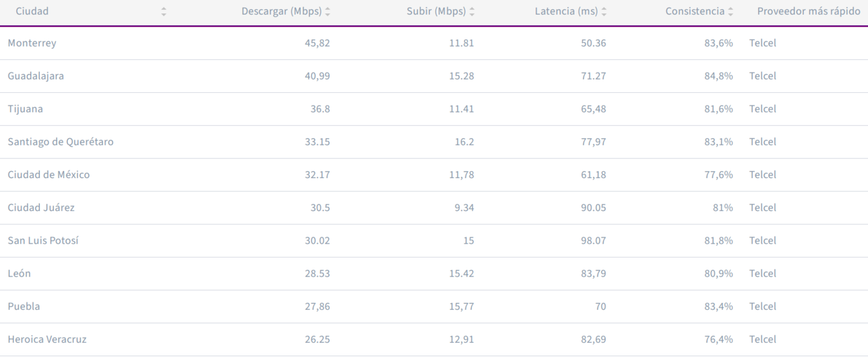Viewport: 868px width, 360px height.
Task: Click Santiago de Querétaro city name
Action: (60, 142)
